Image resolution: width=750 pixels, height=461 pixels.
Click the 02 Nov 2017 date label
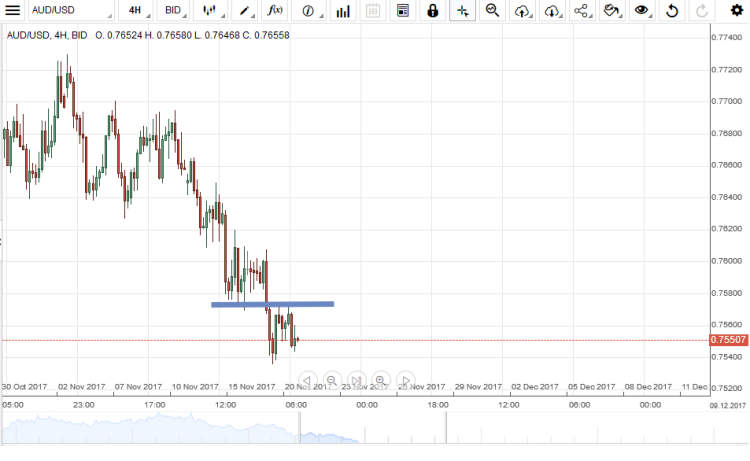(81, 386)
